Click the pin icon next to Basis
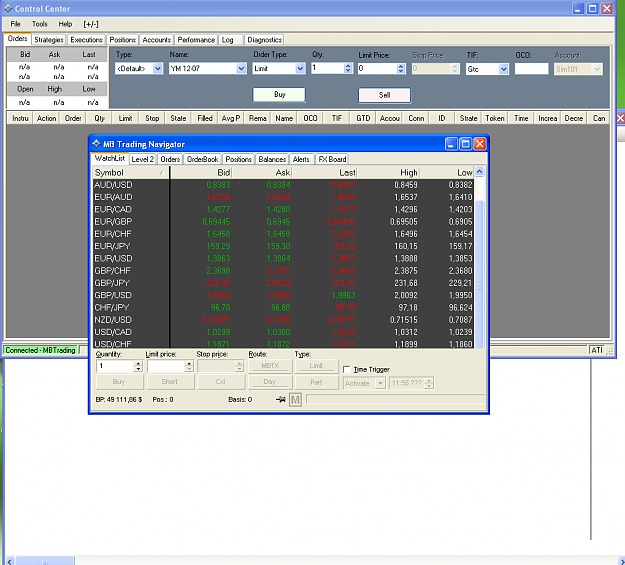This screenshot has height=565, width=625. click(x=281, y=399)
